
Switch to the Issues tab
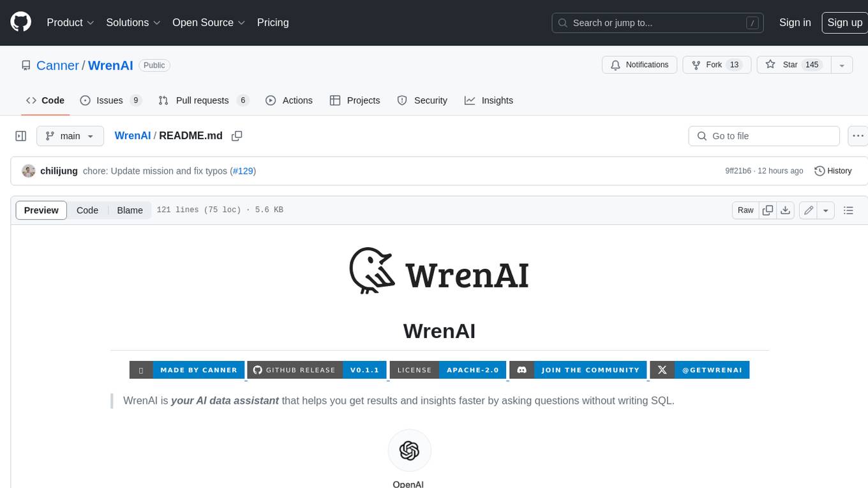click(x=110, y=100)
